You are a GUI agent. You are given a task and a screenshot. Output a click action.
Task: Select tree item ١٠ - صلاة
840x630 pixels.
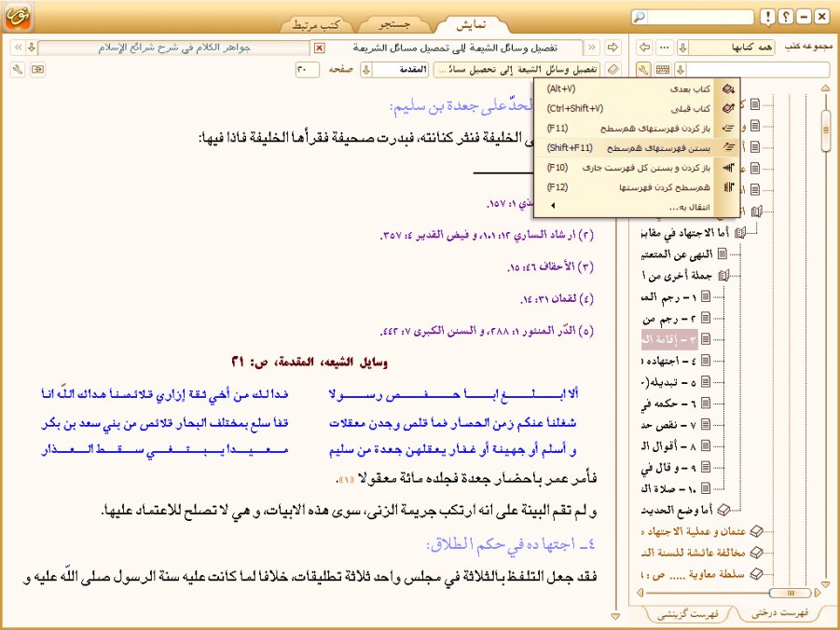(x=669, y=488)
